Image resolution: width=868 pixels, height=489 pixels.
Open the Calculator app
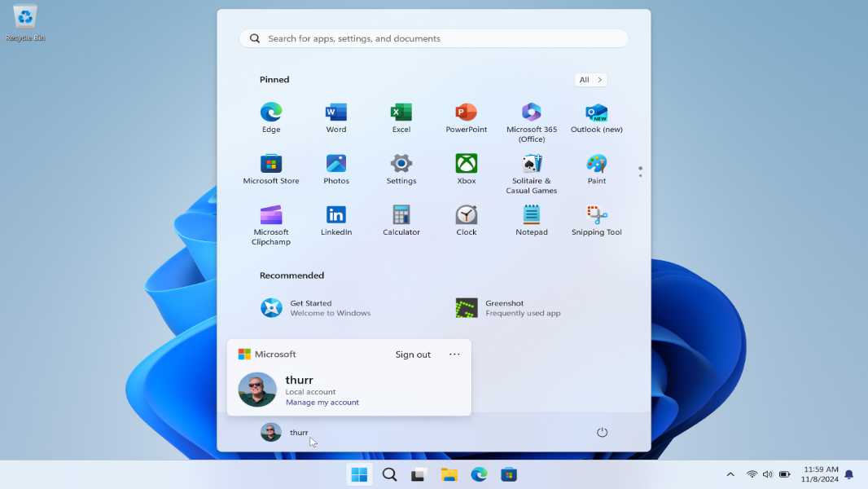point(401,221)
